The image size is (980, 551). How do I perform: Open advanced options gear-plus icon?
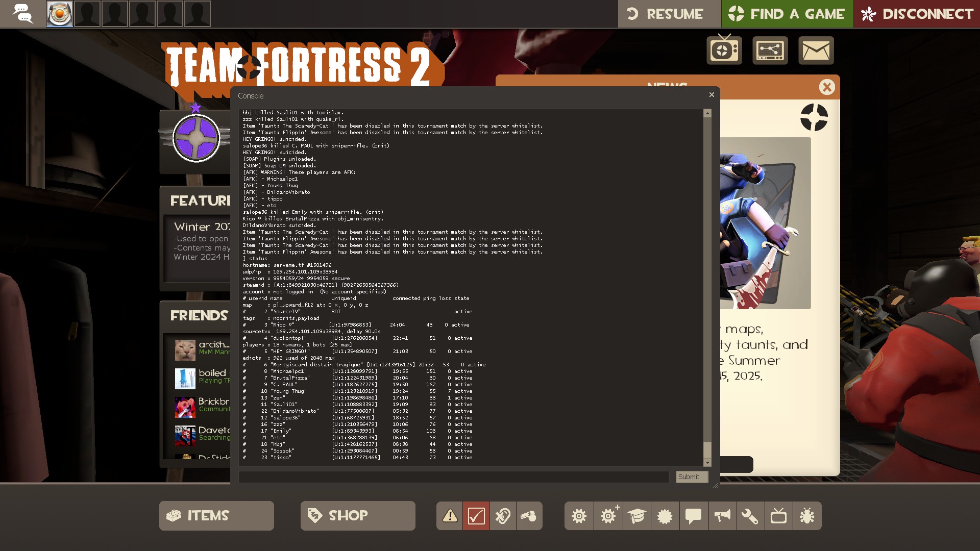pos(608,516)
